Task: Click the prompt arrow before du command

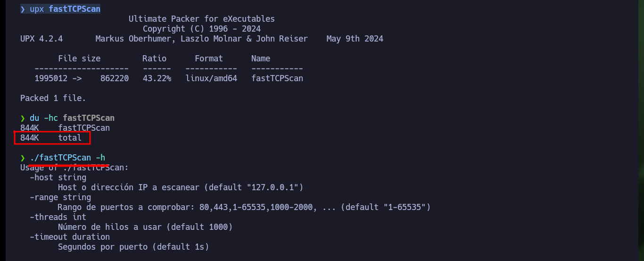Action: pyautogui.click(x=23, y=118)
